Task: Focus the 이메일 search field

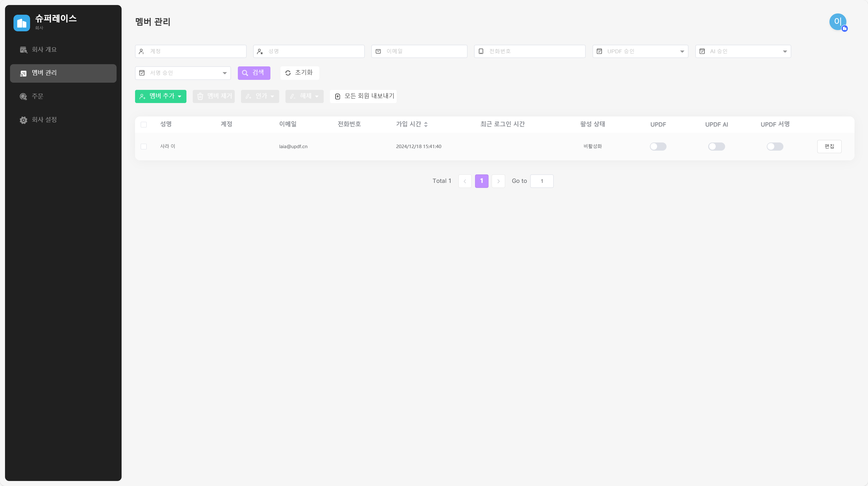Action: (x=419, y=51)
